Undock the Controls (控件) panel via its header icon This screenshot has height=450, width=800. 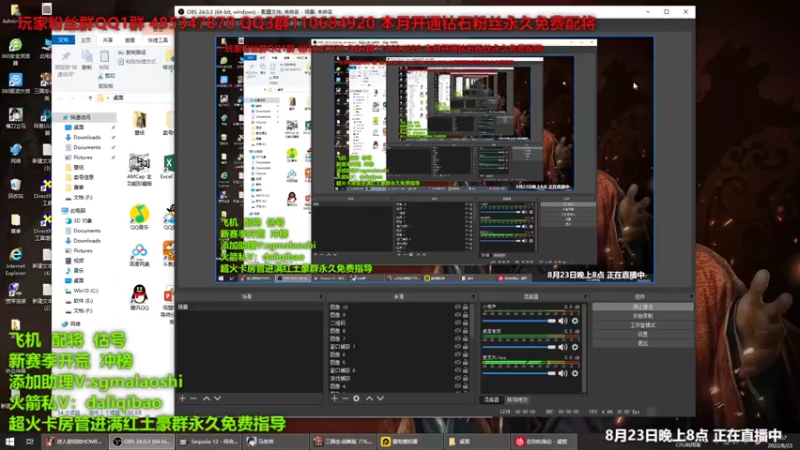pos(691,296)
